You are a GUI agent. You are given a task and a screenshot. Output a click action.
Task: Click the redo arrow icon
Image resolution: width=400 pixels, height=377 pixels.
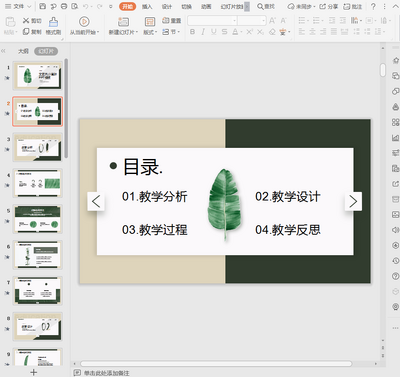point(99,6)
